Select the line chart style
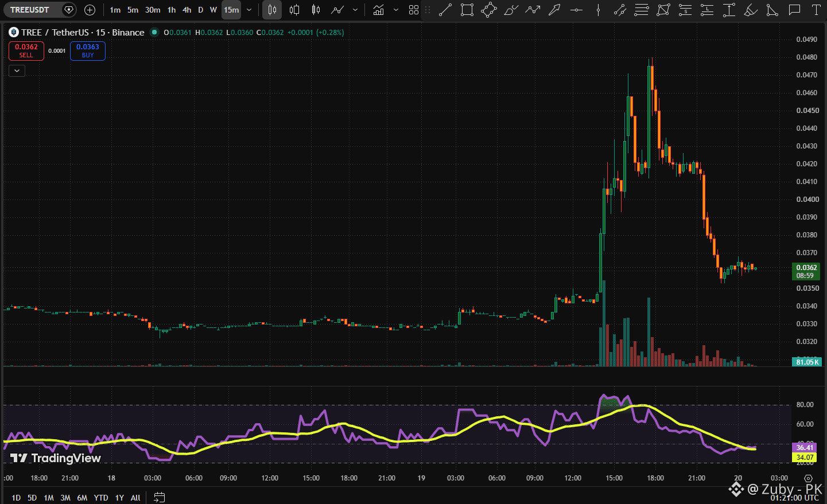 coord(337,10)
